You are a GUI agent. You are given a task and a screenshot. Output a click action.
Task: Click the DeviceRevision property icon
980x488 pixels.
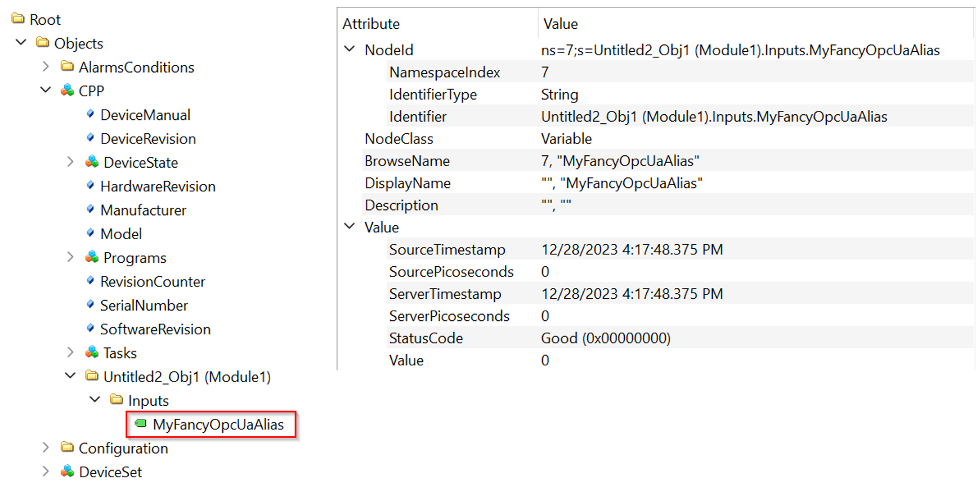(90, 137)
